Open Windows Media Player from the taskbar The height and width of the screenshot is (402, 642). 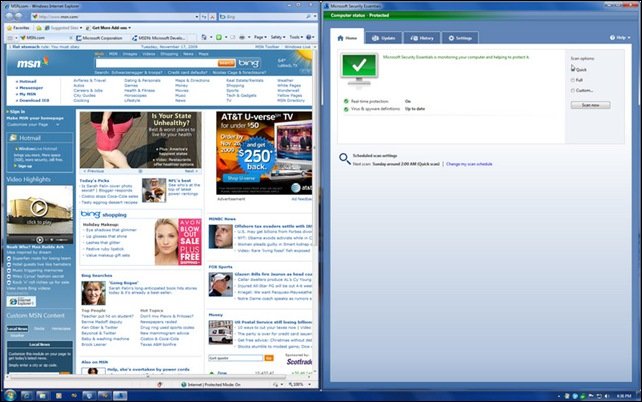(x=58, y=395)
